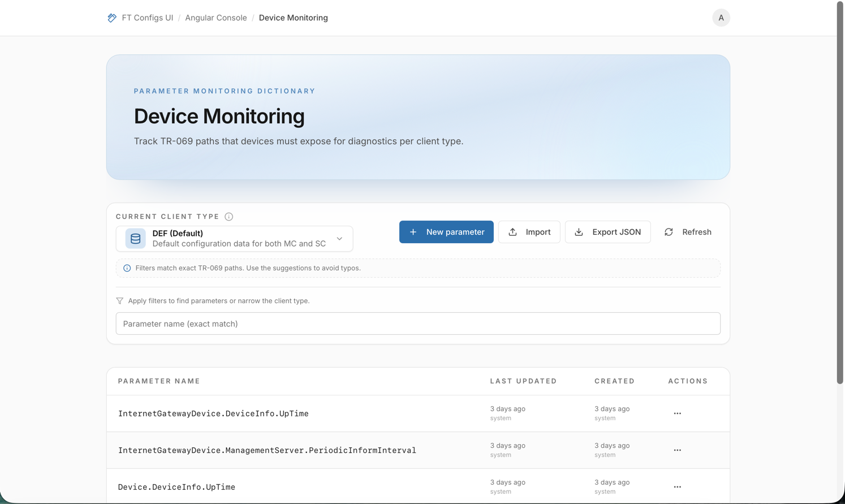Screen dimensions: 845x504
Task: Click the Export JSON button
Action: 608,232
